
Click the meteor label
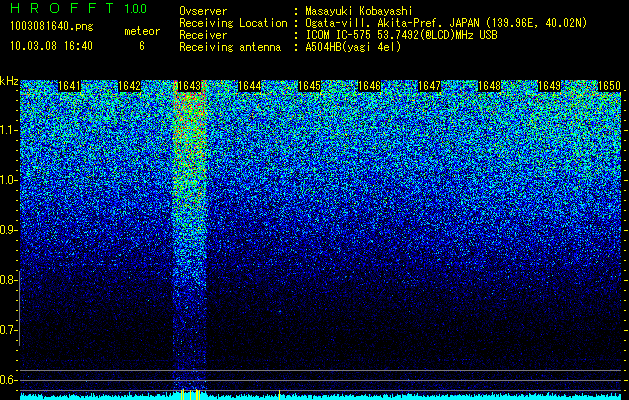pos(142,31)
